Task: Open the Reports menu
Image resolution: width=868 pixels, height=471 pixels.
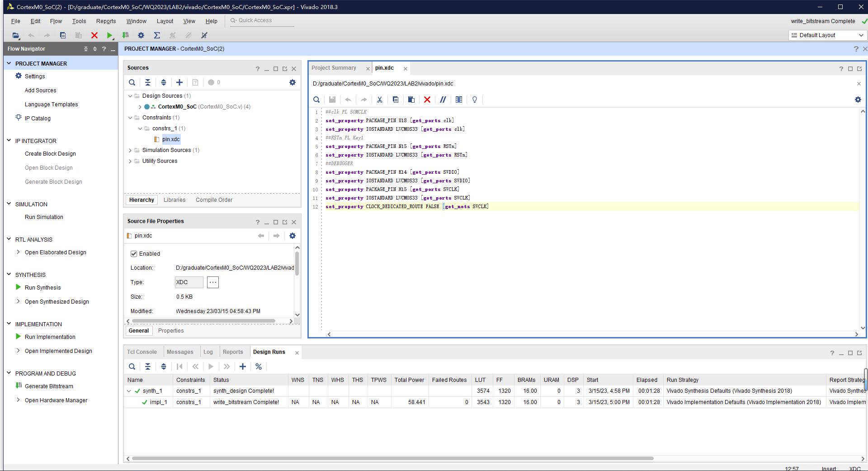Action: 106,21
